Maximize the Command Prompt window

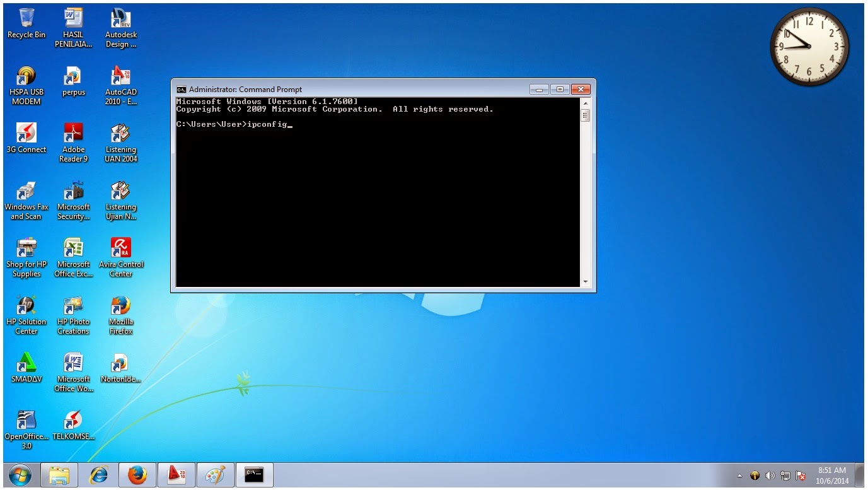pyautogui.click(x=559, y=89)
